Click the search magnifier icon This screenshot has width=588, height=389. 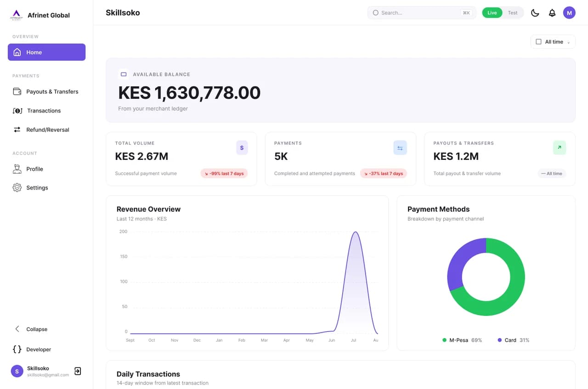(375, 13)
